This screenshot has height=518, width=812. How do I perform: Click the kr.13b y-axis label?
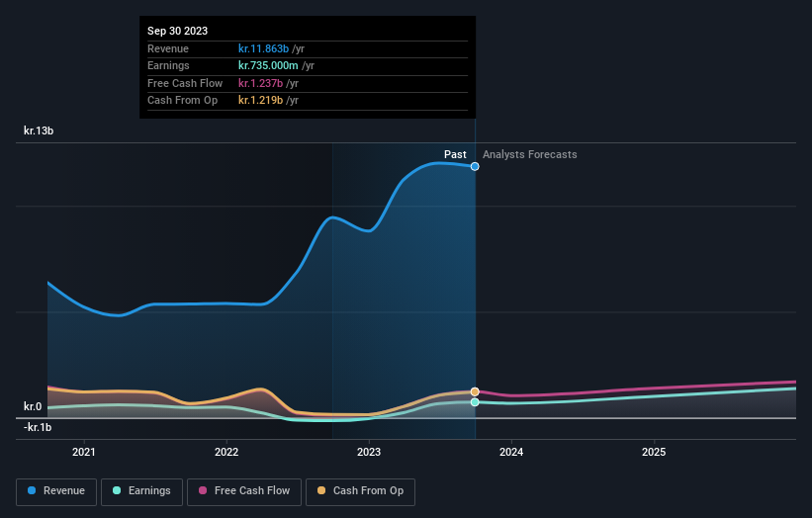coord(39,130)
